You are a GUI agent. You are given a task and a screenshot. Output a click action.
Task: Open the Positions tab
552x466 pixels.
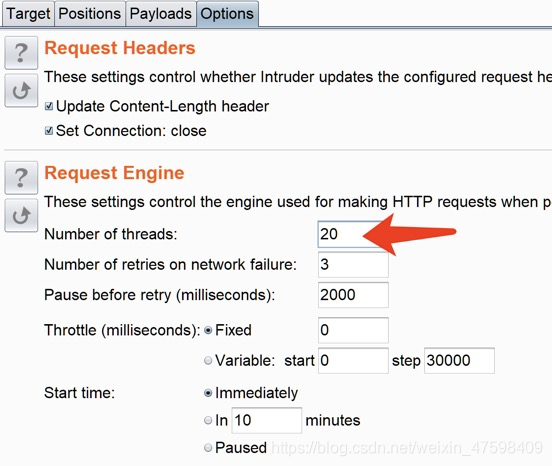click(90, 14)
